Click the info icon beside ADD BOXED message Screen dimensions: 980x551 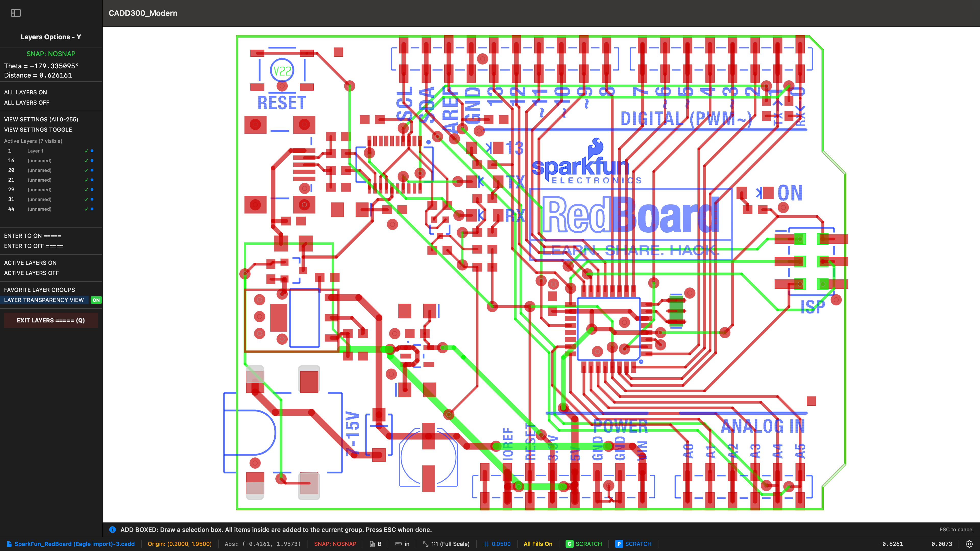pos(113,529)
